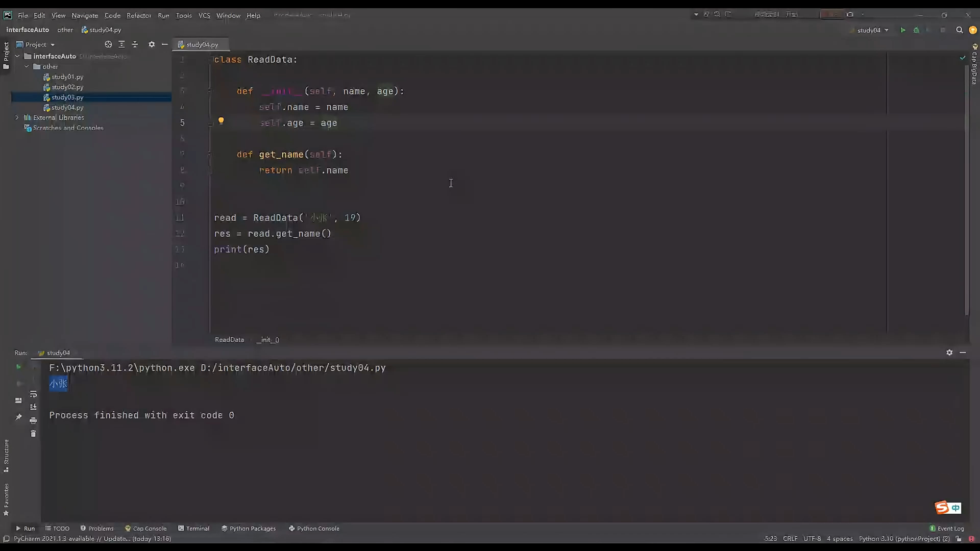Click Python 3.10 interpreter selector

[x=904, y=539]
